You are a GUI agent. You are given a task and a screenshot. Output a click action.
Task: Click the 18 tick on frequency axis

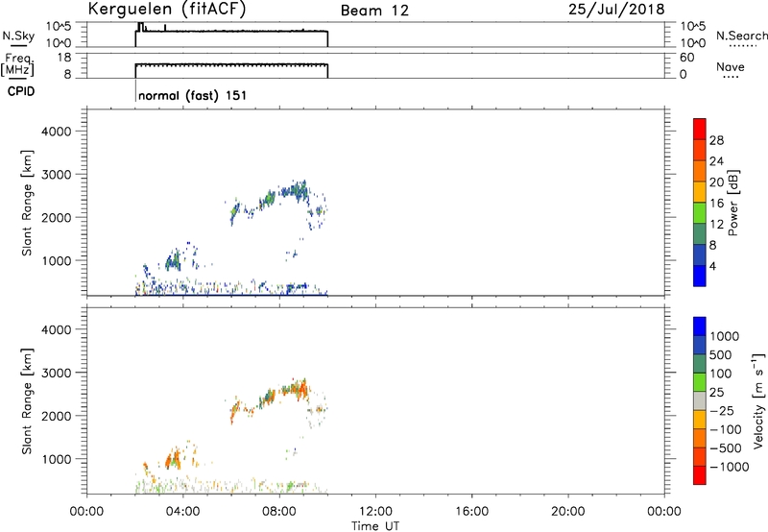63,58
